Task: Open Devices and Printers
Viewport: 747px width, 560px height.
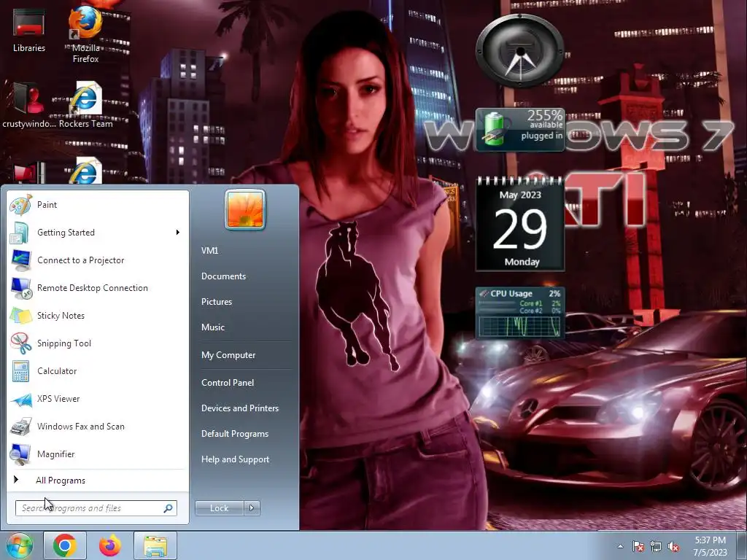Action: (x=239, y=408)
